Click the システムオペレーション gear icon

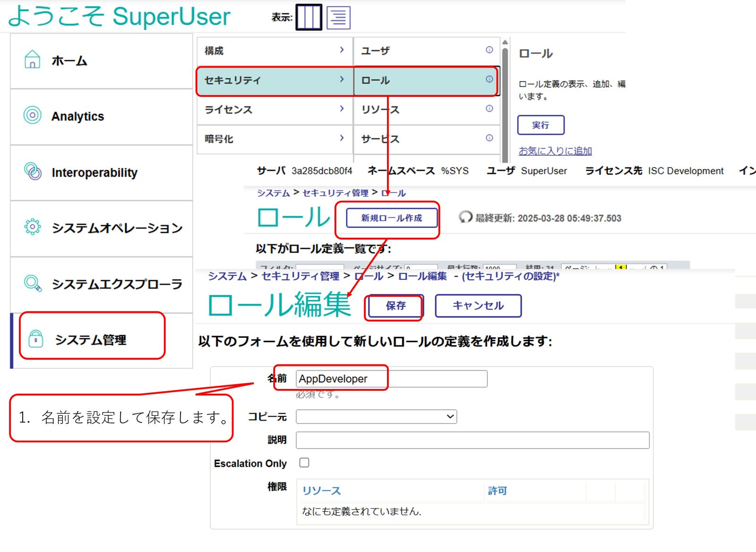tap(32, 227)
